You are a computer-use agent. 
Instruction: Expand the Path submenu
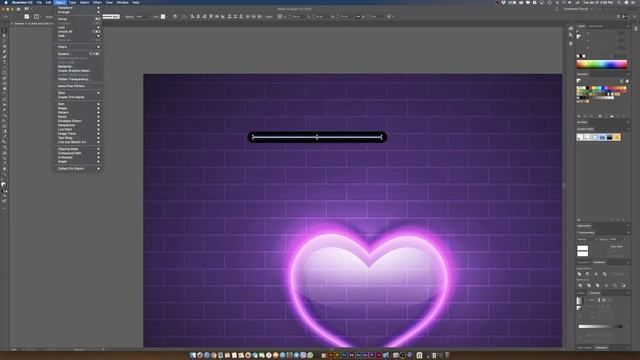[x=78, y=104]
